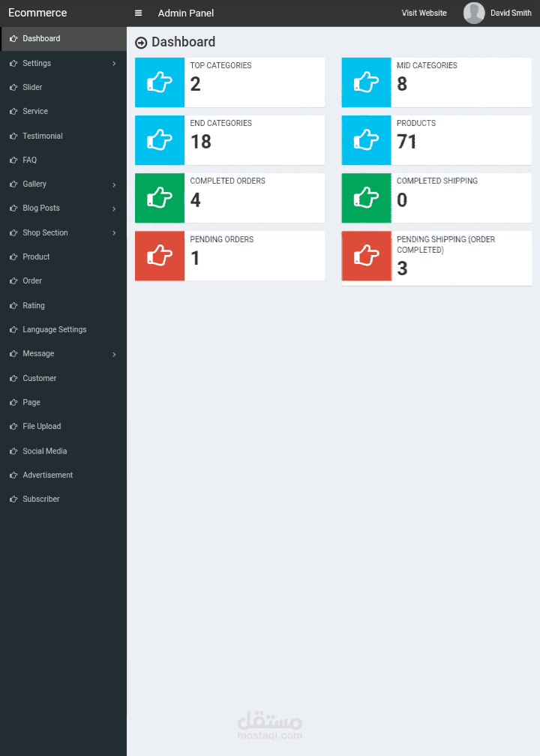Viewport: 540px width, 756px height.
Task: Open the Order sidebar entry
Action: [x=63, y=281]
